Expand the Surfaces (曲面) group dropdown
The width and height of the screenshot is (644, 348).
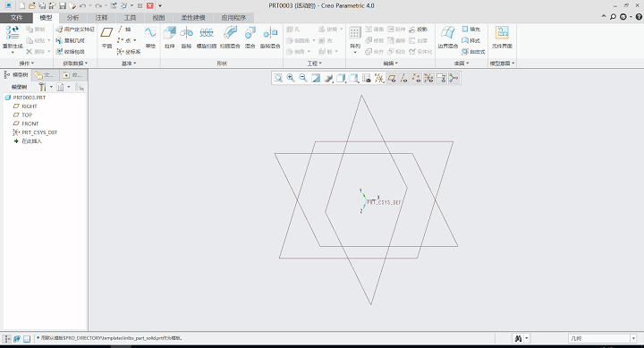pyautogui.click(x=462, y=64)
